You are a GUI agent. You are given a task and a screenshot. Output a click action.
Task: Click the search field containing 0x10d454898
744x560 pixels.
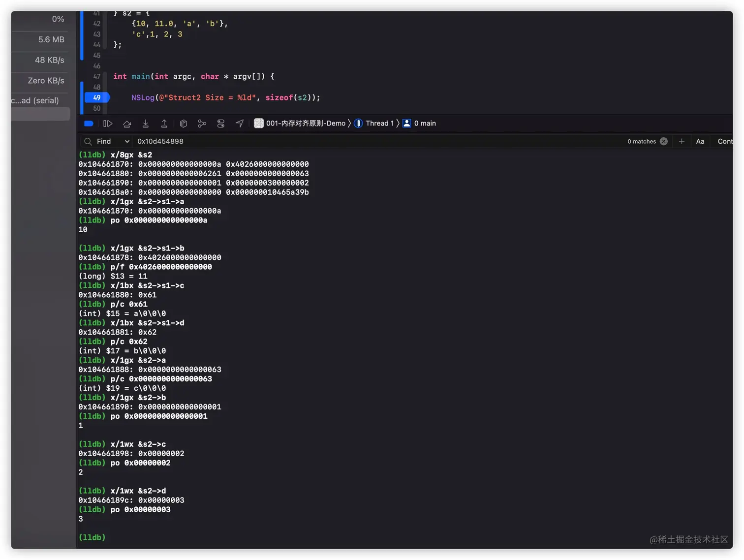click(379, 141)
